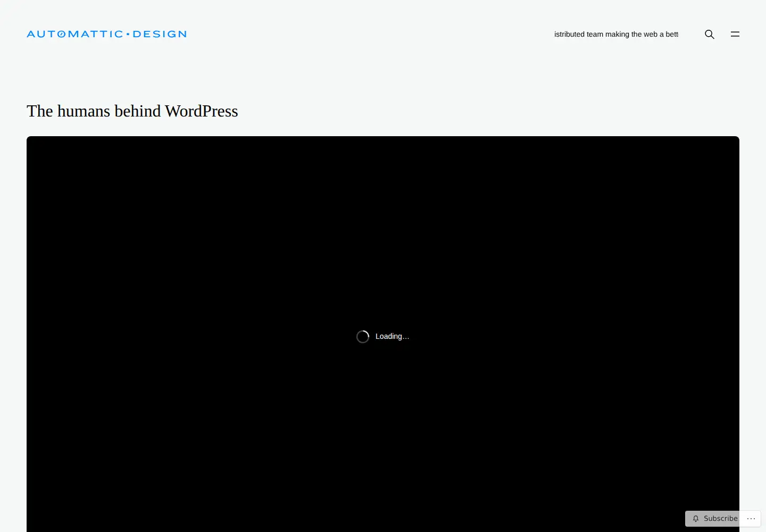This screenshot has height=532, width=766.
Task: Open the hamburger menu icon
Action: click(x=735, y=34)
